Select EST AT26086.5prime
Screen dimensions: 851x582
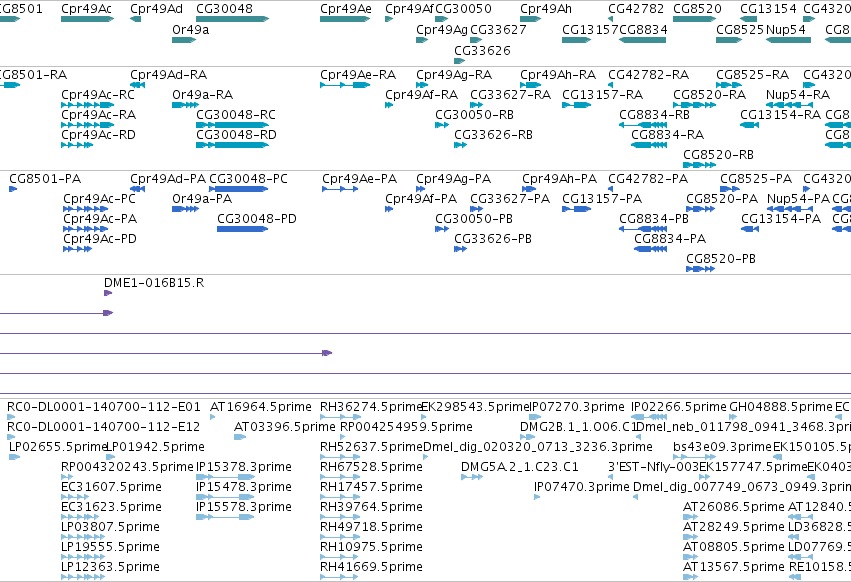point(734,507)
